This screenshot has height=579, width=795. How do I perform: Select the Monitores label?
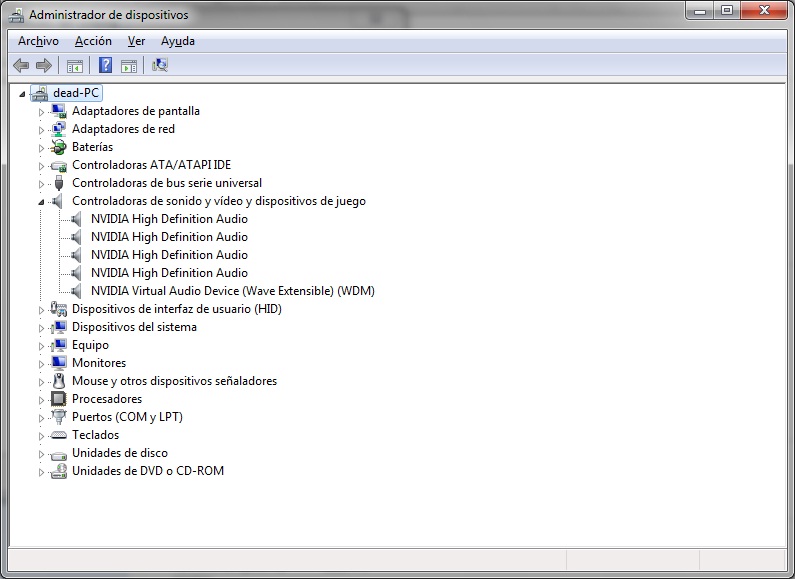pyautogui.click(x=99, y=363)
